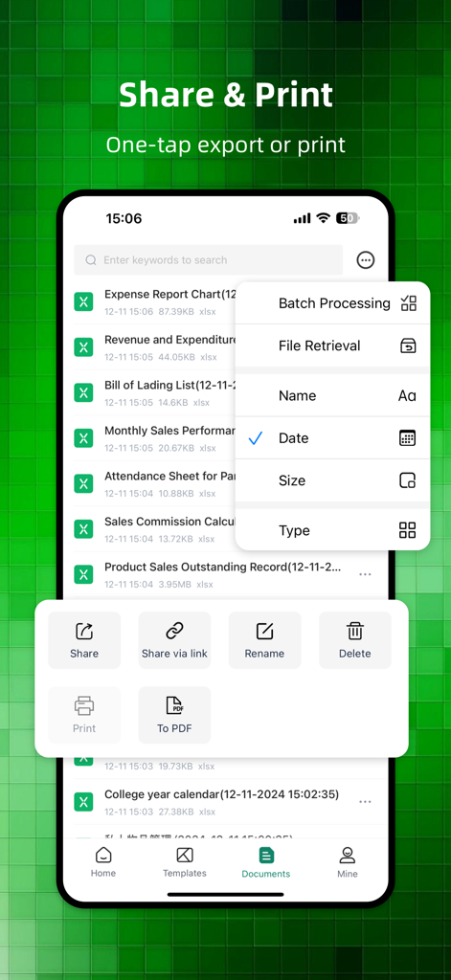The image size is (451, 980).
Task: Click the Name sort 'Aa' icon
Action: pyautogui.click(x=407, y=395)
